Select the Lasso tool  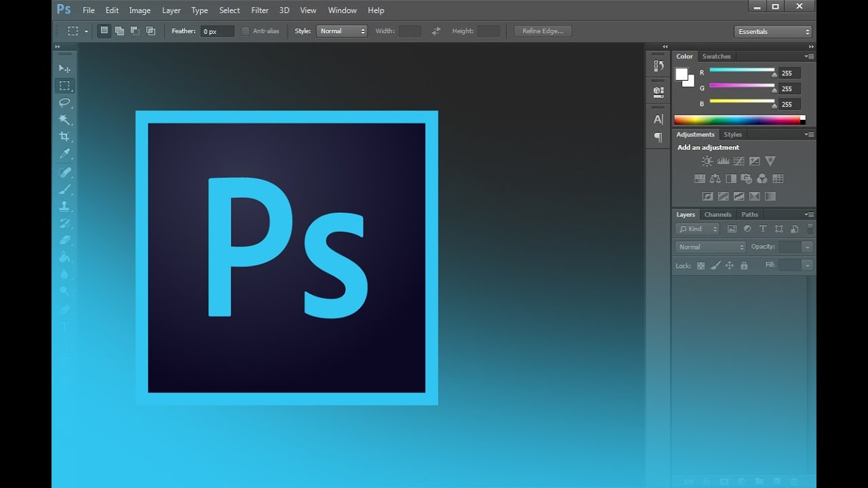point(64,102)
